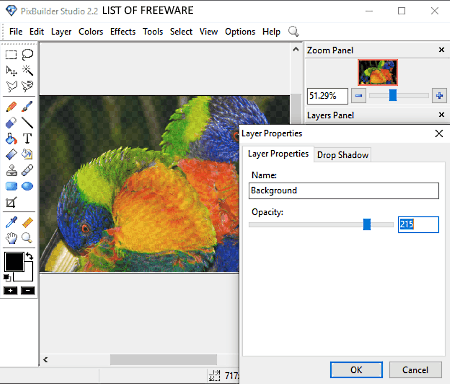Image resolution: width=450 pixels, height=384 pixels.
Task: Click the black foreground color swatch
Action: (x=13, y=261)
